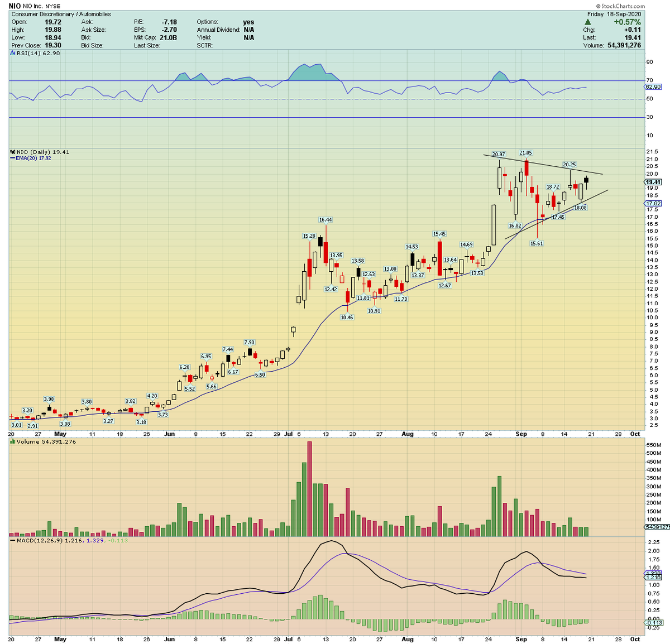Click the 12.67 low price label
This screenshot has width=670, height=644.
click(444, 285)
